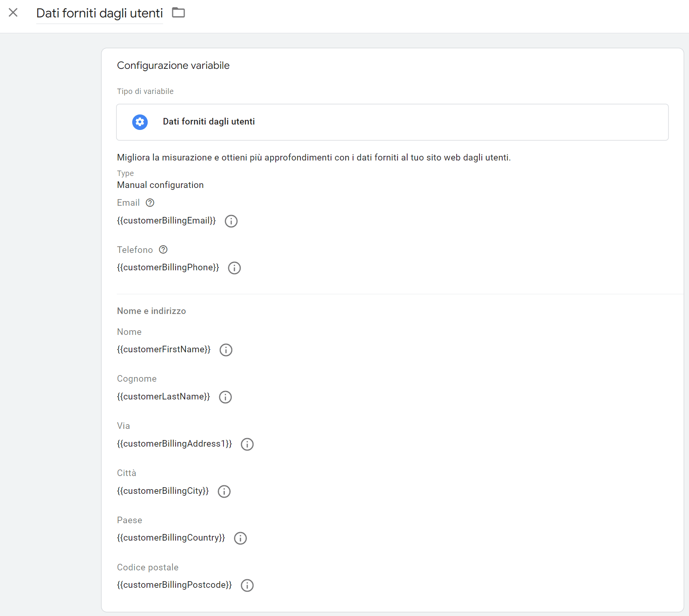
Task: Click the {{customerBillingEmail}} value
Action: [166, 220]
